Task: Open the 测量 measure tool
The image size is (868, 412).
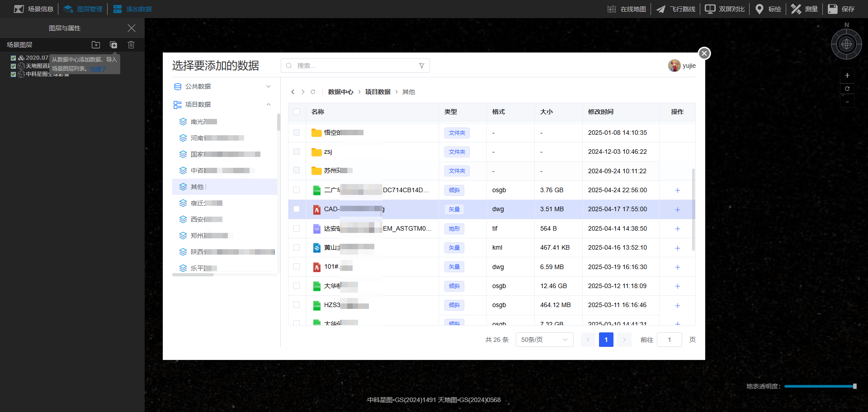Action: [x=805, y=9]
